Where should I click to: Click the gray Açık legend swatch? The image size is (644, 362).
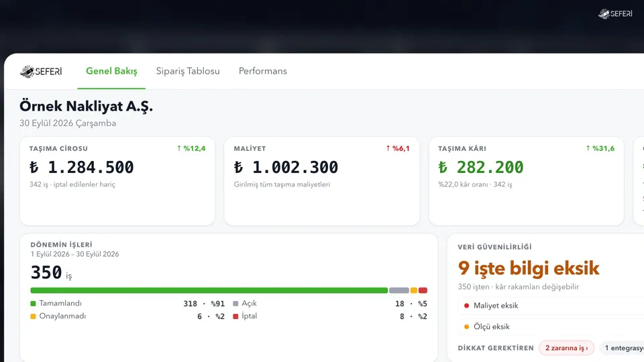pos(235,304)
